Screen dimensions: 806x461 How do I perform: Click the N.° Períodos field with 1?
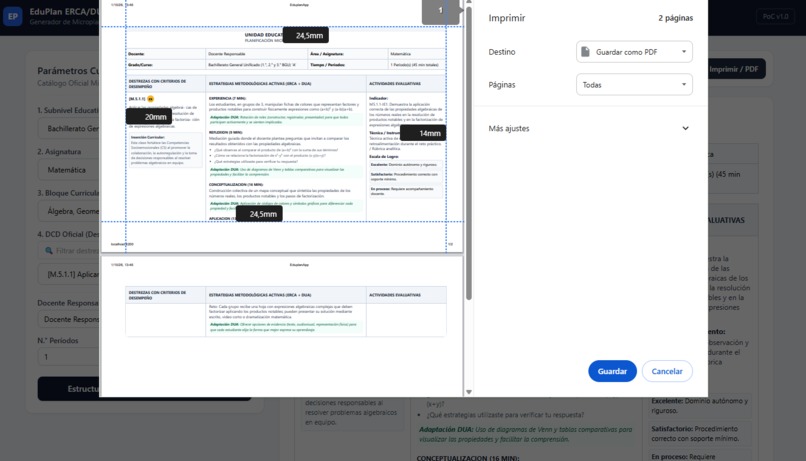(69, 357)
